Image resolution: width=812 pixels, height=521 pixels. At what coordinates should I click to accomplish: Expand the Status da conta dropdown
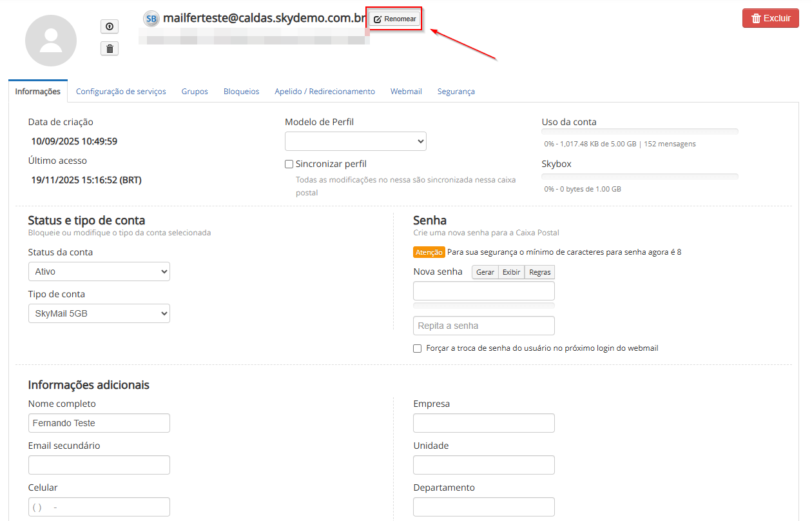pyautogui.click(x=99, y=271)
